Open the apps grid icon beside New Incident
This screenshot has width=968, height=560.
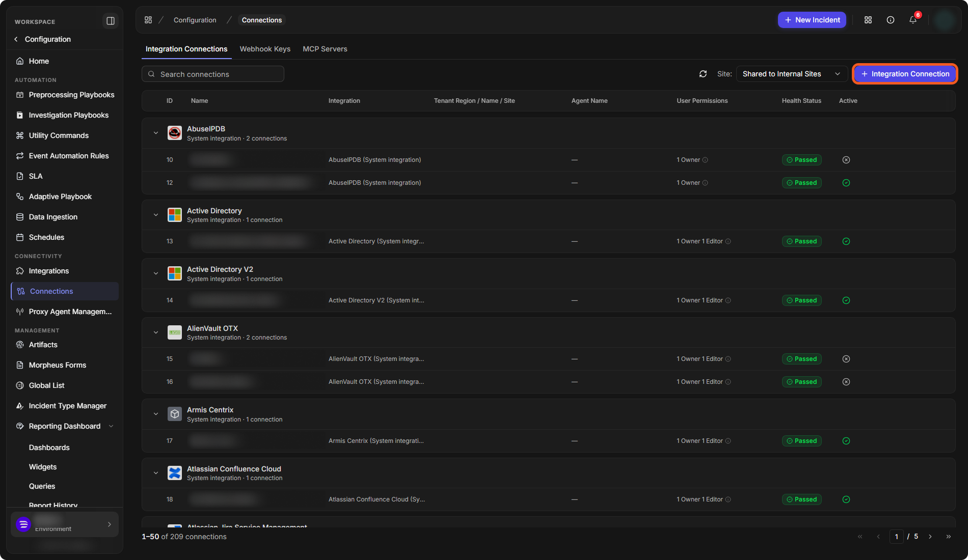click(868, 20)
